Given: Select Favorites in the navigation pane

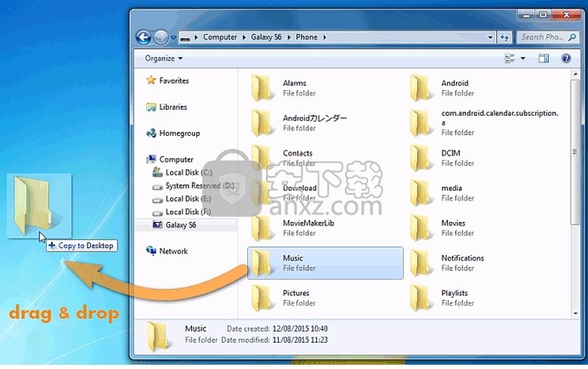Looking at the screenshot, I should (173, 80).
